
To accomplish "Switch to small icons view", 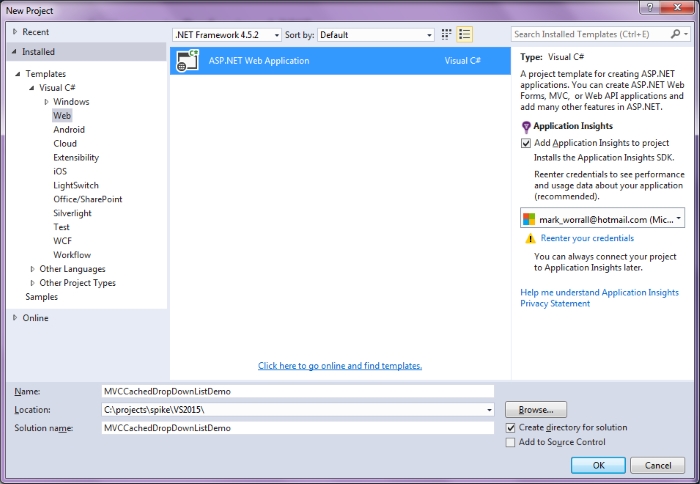I will (446, 34).
